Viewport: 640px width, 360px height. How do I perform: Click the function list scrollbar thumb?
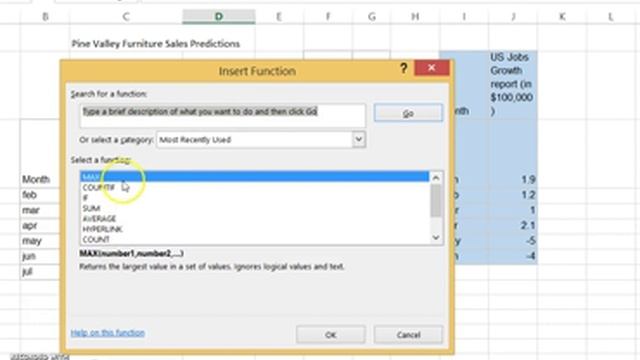[x=436, y=200]
